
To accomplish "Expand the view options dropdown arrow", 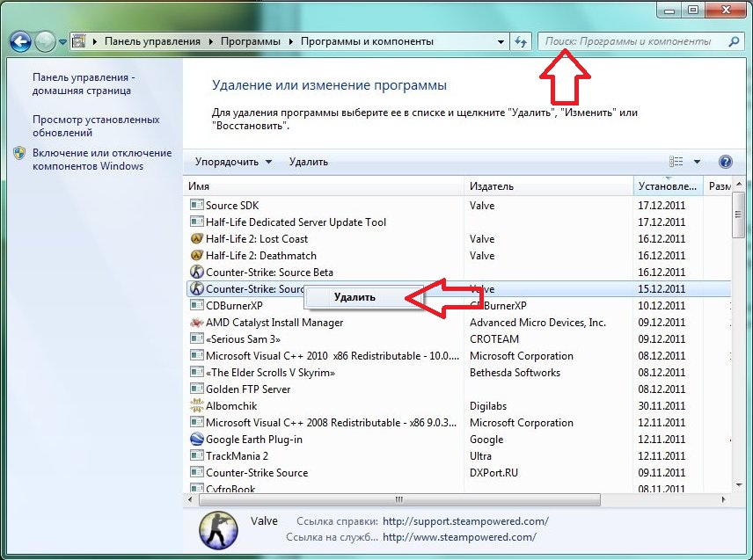I will (x=697, y=162).
